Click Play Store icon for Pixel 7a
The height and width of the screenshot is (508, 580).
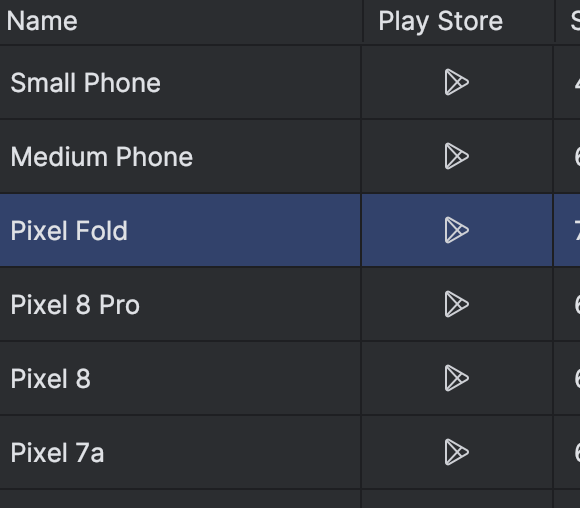(x=456, y=452)
